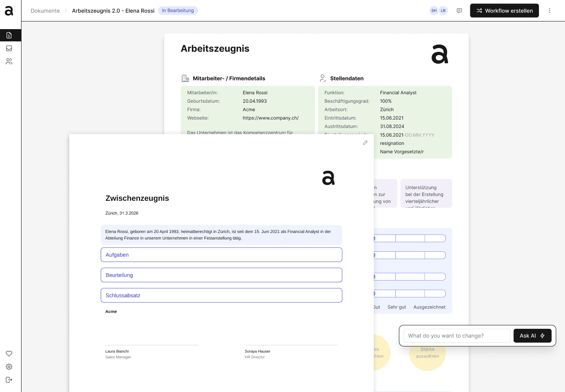The image size is (565, 392).
Task: Open the three-dot more options menu
Action: [550, 11]
